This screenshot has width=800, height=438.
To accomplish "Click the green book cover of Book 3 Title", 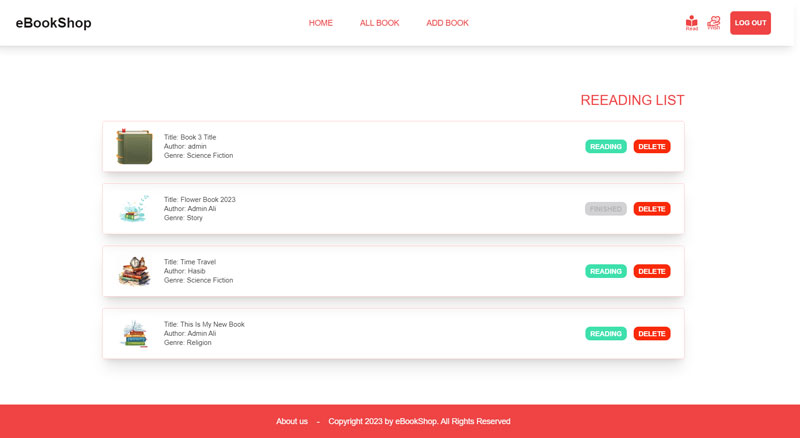I will [134, 147].
